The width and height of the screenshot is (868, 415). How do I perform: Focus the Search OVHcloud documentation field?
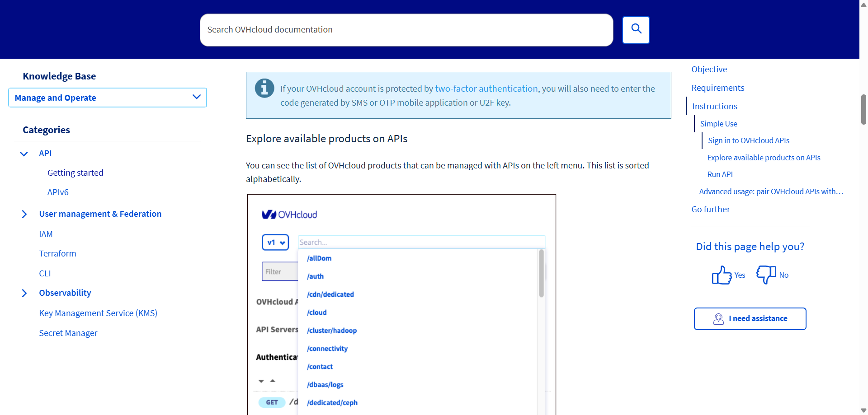click(x=406, y=30)
